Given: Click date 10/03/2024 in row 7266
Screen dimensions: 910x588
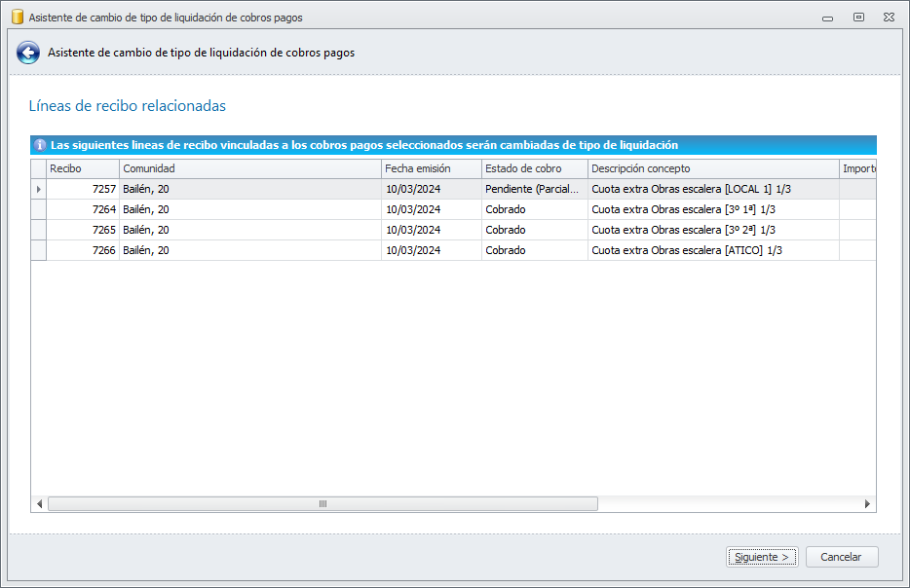Looking at the screenshot, I should pyautogui.click(x=432, y=250).
